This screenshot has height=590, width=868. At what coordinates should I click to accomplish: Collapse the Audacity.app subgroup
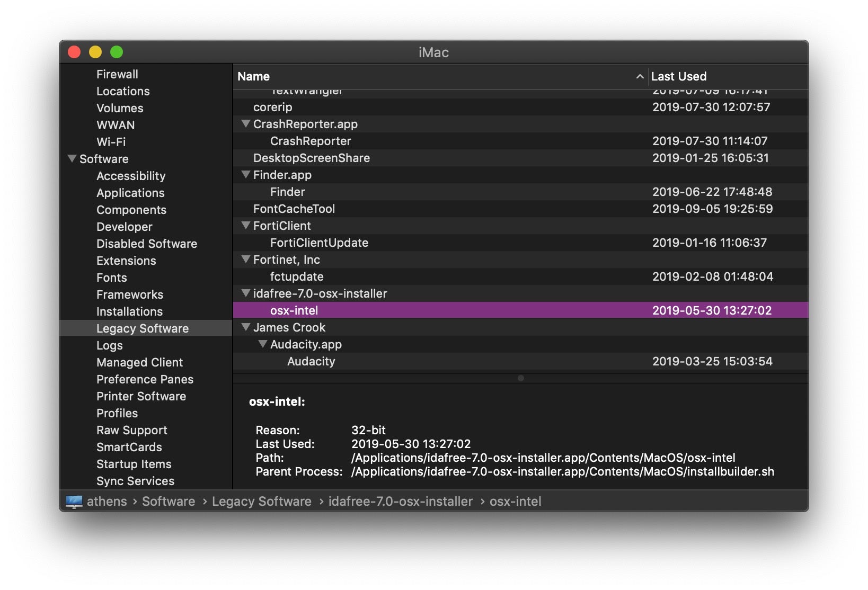tap(262, 344)
